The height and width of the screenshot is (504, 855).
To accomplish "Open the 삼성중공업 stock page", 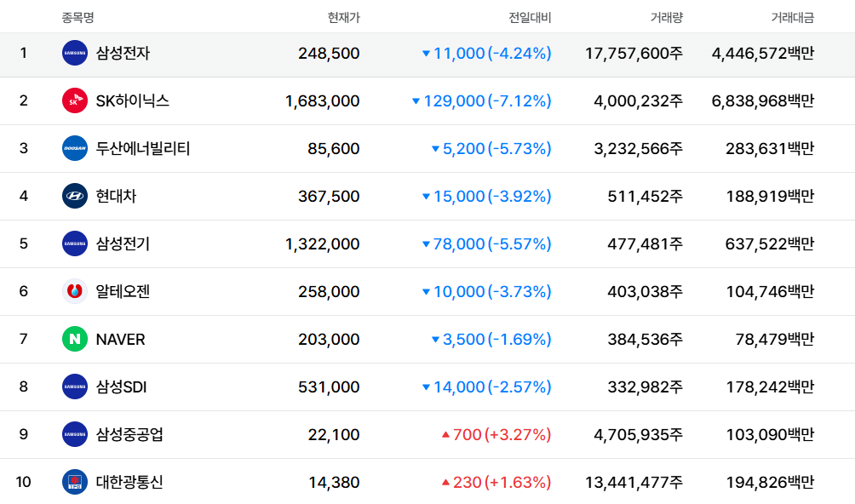I will click(x=129, y=434).
